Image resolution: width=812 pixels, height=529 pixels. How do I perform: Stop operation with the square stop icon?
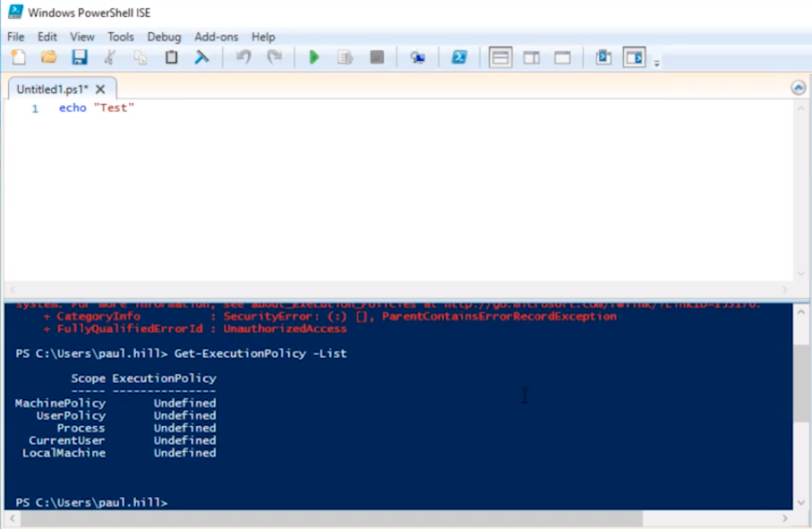click(377, 57)
